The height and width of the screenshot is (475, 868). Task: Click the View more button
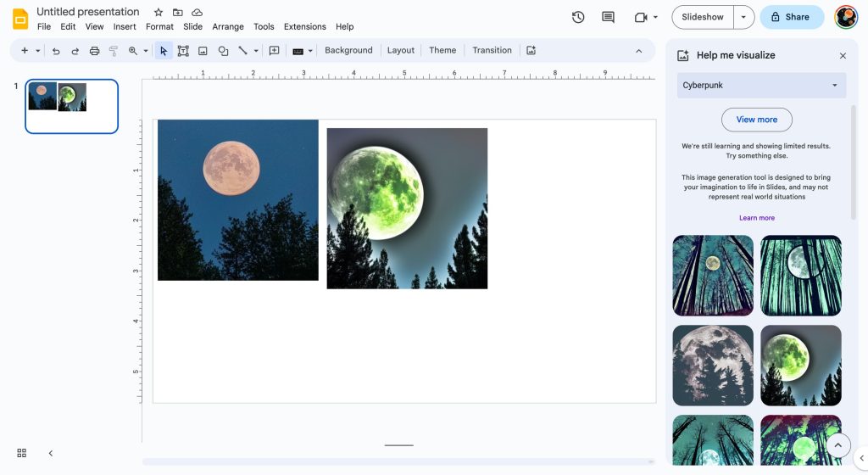pyautogui.click(x=756, y=120)
